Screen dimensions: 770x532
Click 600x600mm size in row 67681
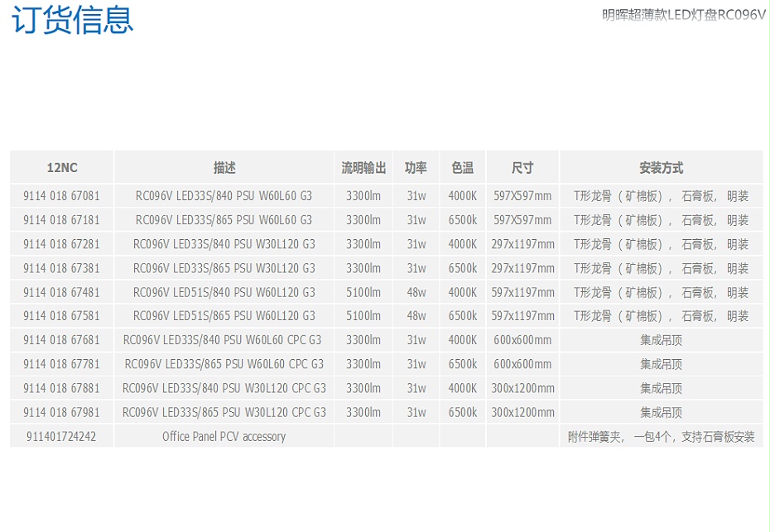tap(522, 339)
